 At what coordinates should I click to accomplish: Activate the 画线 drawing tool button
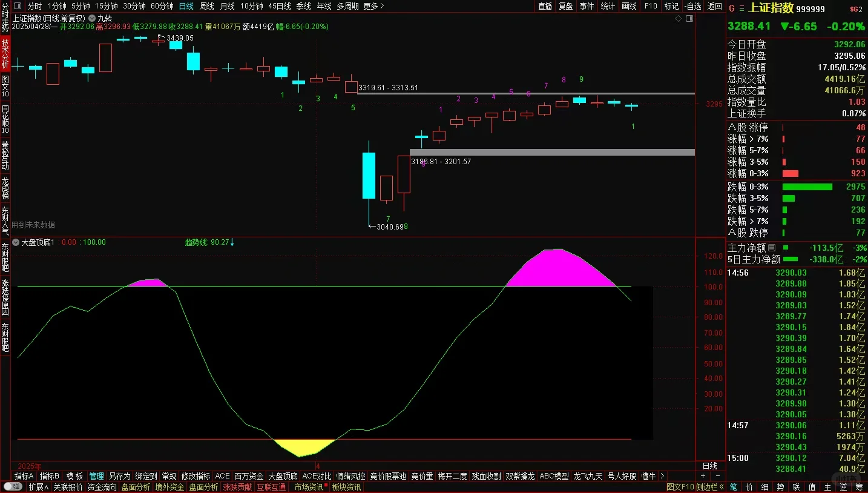(630, 6)
